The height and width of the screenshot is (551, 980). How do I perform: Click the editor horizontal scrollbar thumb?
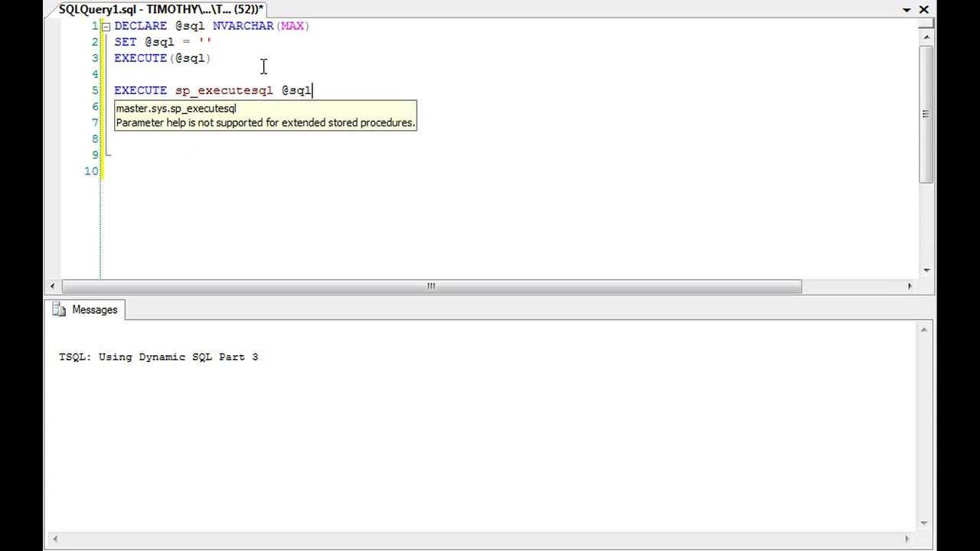[432, 286]
